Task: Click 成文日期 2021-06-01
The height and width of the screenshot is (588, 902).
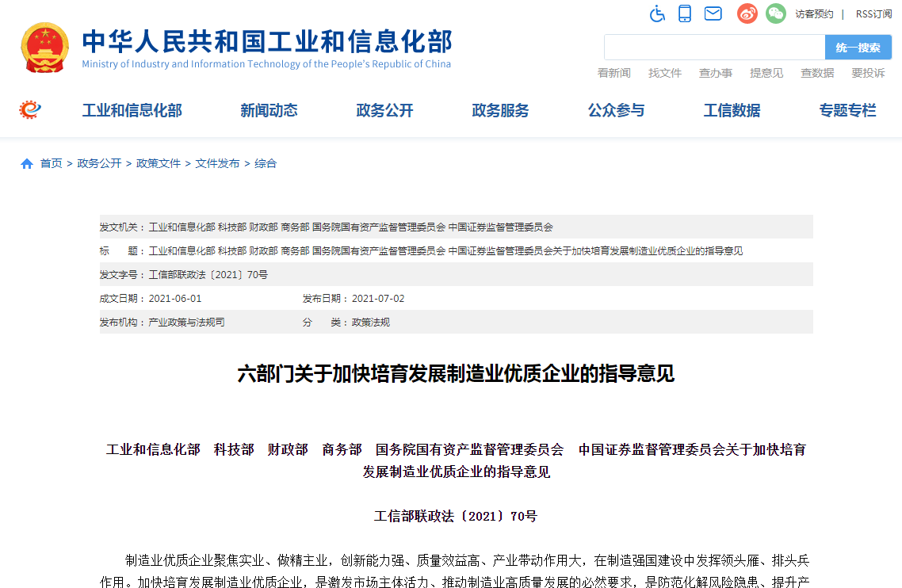Action: (151, 299)
